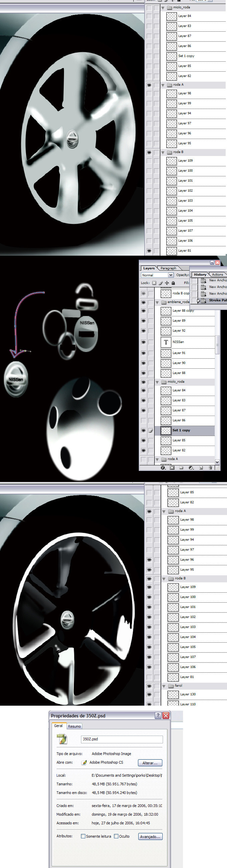Collapse roda B set beside the dark wheel
Screen dimensions: 227x868
pos(164,579)
